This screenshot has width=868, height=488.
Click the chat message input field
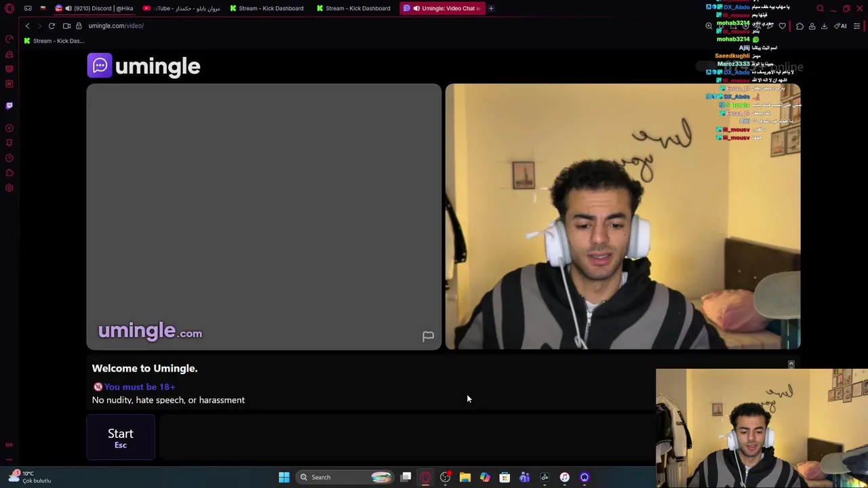(407, 438)
